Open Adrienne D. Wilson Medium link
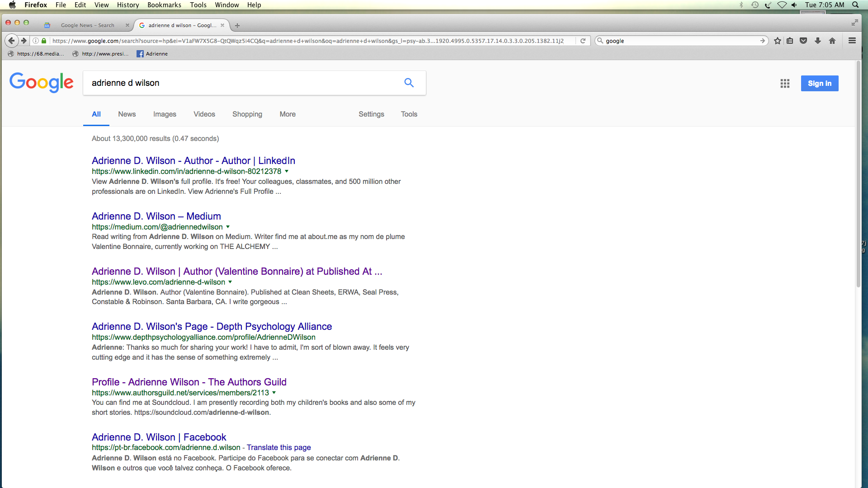Image resolution: width=868 pixels, height=488 pixels. click(x=156, y=216)
